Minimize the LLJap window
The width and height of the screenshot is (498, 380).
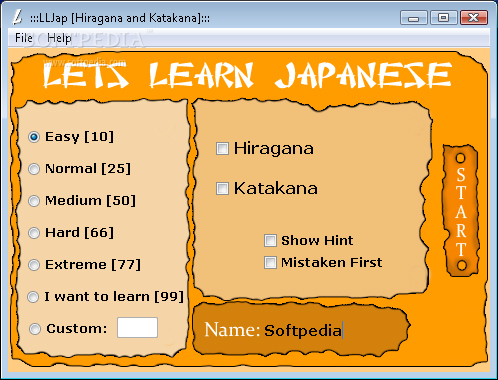(x=413, y=18)
